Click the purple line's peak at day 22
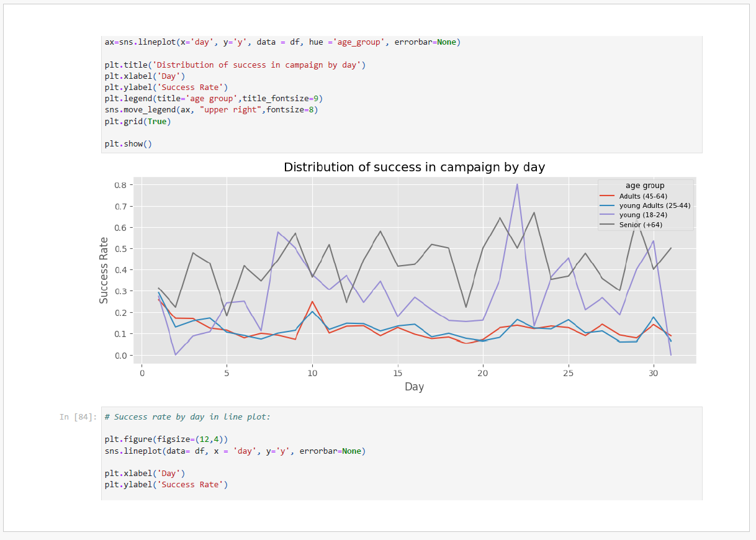 (x=516, y=184)
